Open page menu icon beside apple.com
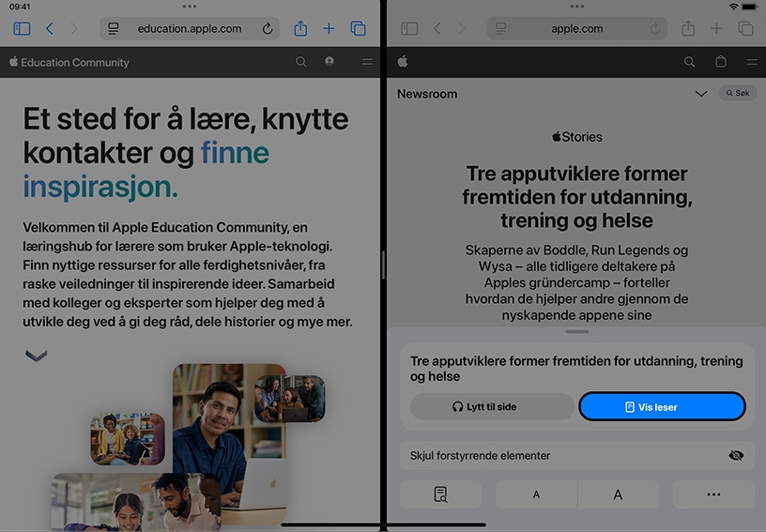 click(501, 29)
